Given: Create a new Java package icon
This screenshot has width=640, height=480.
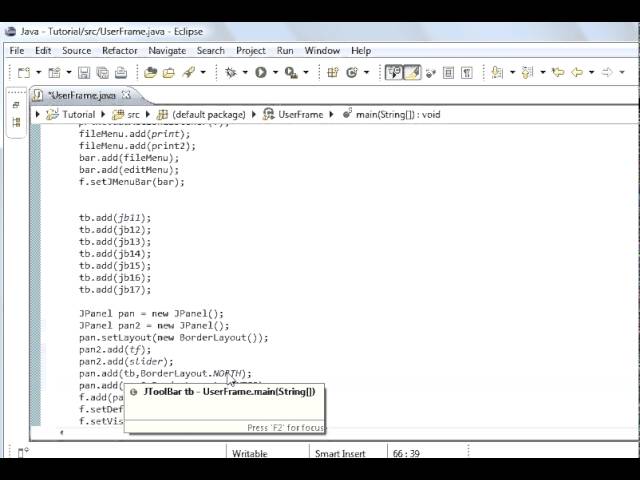Looking at the screenshot, I should coord(333,73).
